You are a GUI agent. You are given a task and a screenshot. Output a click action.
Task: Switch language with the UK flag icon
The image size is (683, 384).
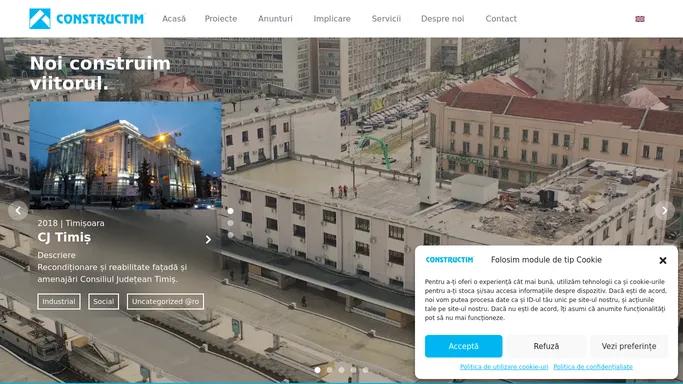tap(639, 19)
